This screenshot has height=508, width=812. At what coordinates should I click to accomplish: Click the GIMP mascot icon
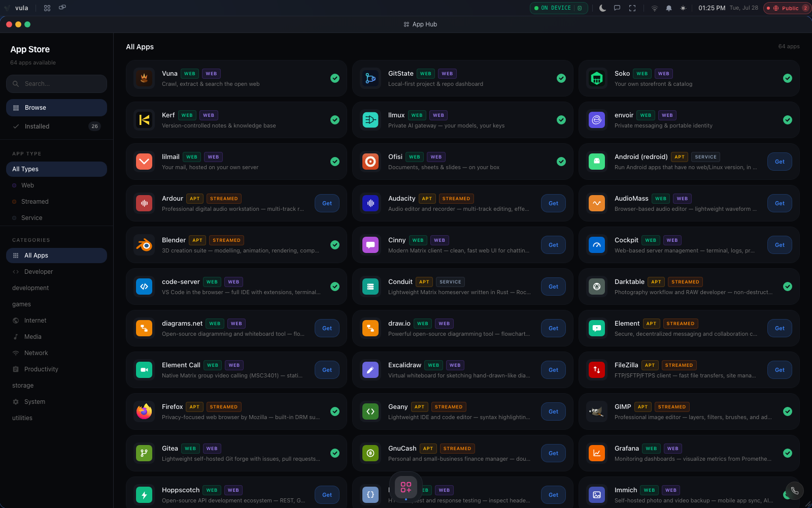[x=597, y=411]
